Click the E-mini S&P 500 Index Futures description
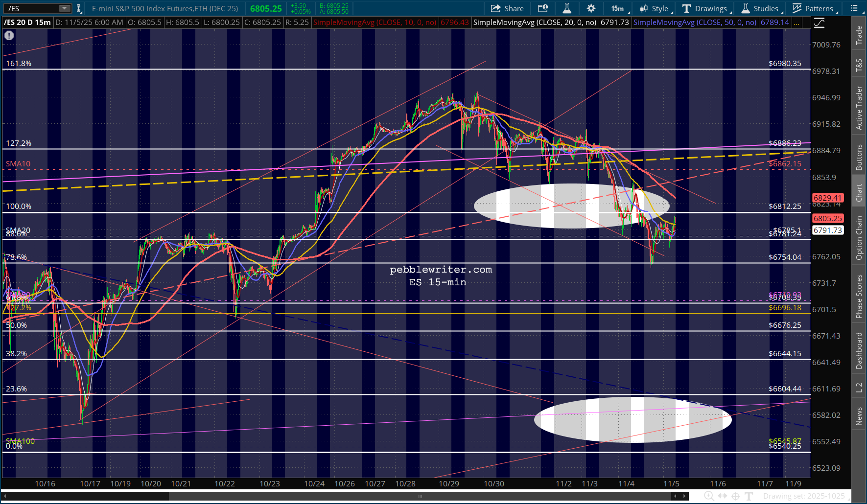The height and width of the screenshot is (504, 867). [165, 8]
